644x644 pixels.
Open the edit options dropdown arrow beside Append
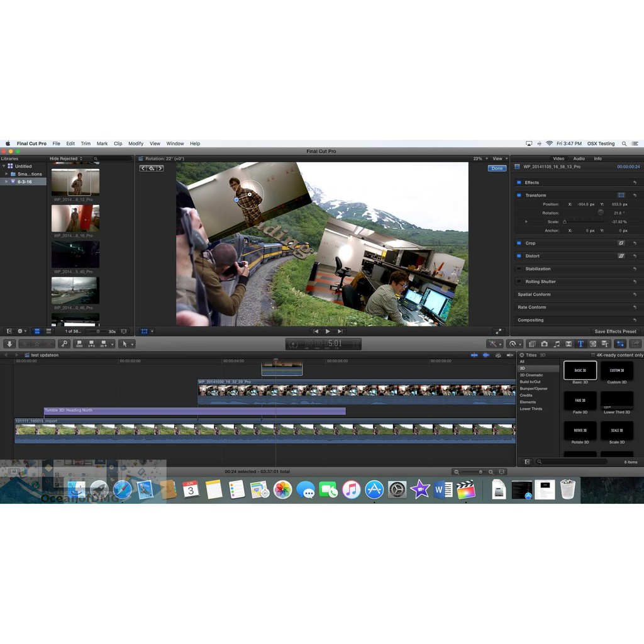pos(112,344)
